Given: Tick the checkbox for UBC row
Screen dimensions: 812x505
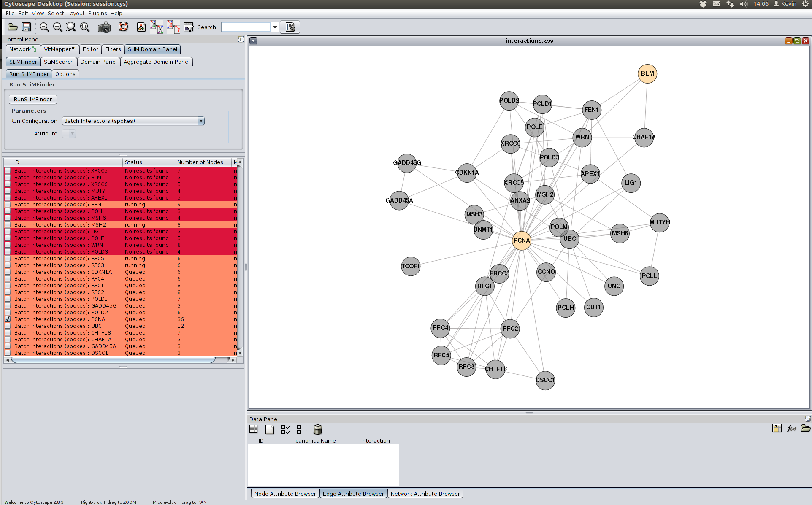Looking at the screenshot, I should coord(8,326).
